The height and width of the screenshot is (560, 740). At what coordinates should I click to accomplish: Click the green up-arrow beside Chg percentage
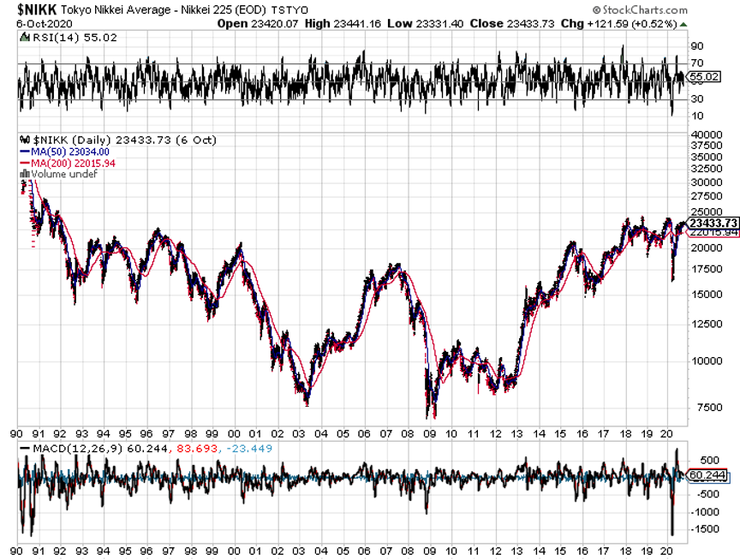click(683, 24)
